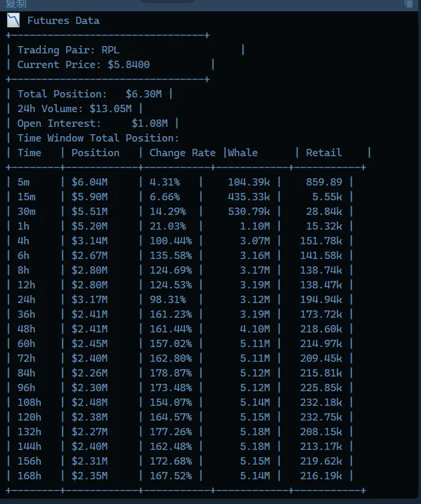Click the 复制 copy label above the code block

(x=16, y=4)
